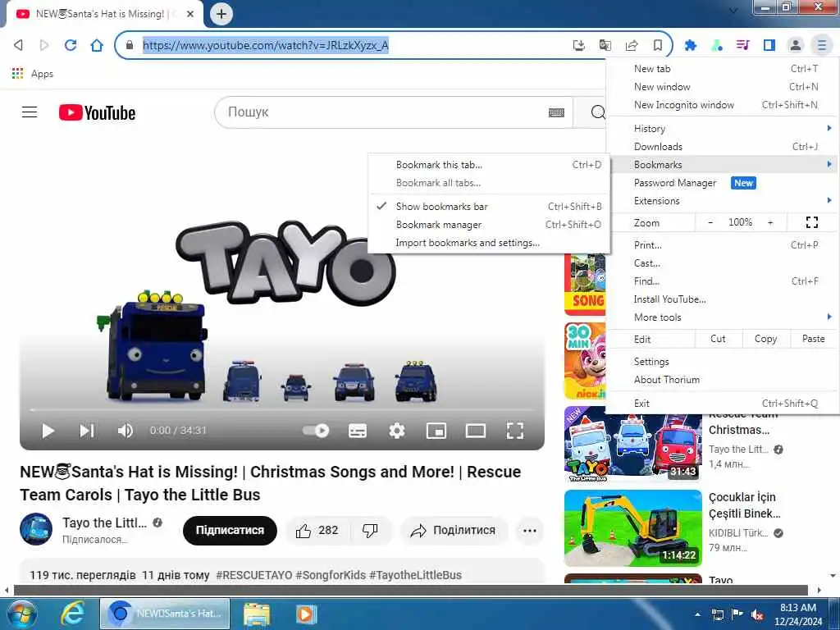
Task: Open the 31:43 rescue team thumbnail
Action: (632, 445)
